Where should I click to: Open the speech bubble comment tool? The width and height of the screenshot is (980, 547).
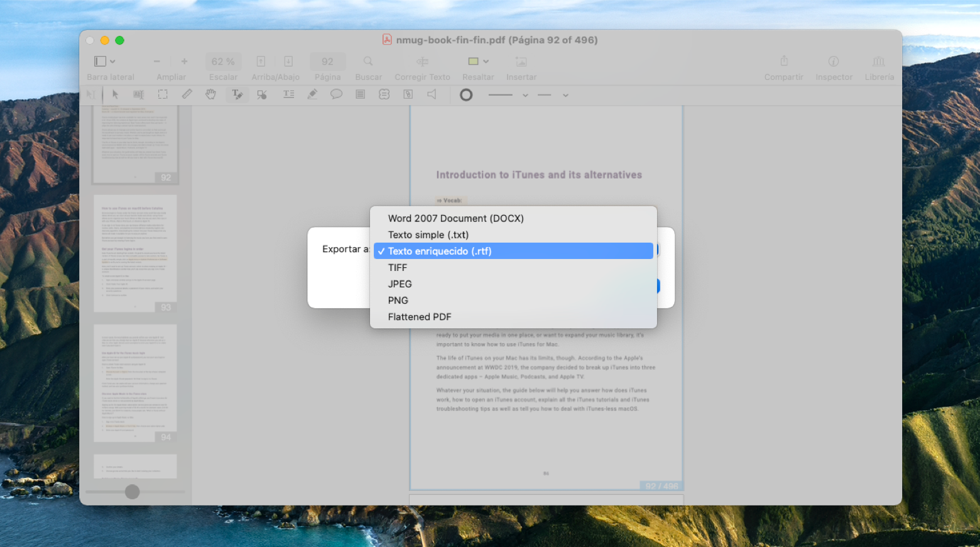pos(337,94)
